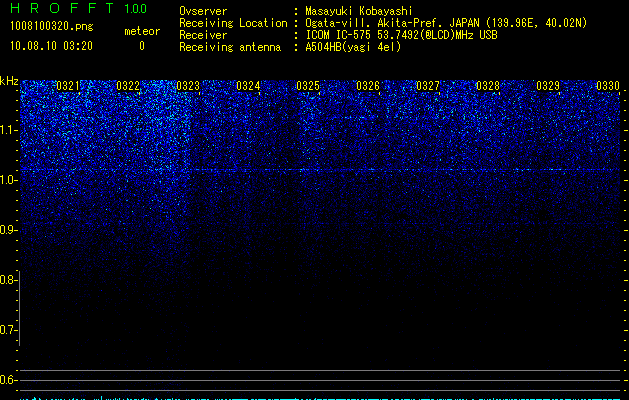Image resolution: width=629 pixels, height=400 pixels.
Task: Click the 0330 time marker
Action: click(608, 86)
